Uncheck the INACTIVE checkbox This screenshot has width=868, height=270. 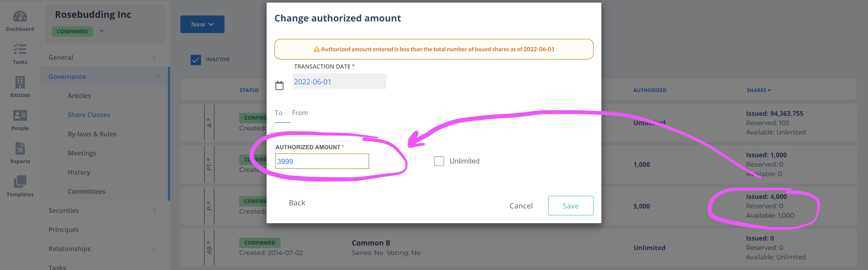(x=196, y=60)
